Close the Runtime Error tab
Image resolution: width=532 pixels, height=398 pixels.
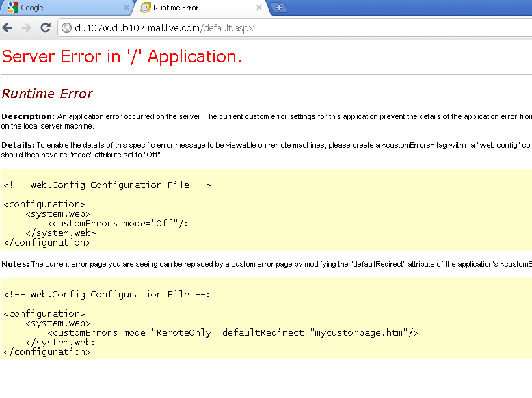click(x=259, y=8)
